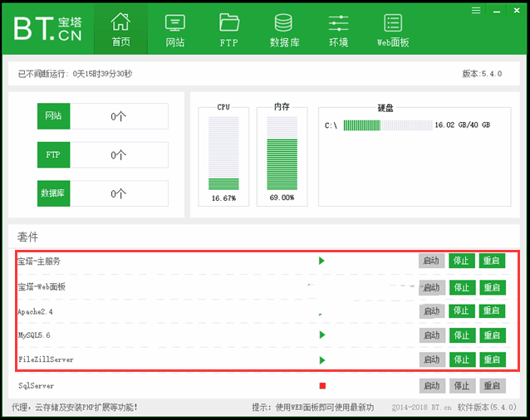Click the FileZillServer green running indicator
This screenshot has height=420, width=530.
pyautogui.click(x=321, y=360)
